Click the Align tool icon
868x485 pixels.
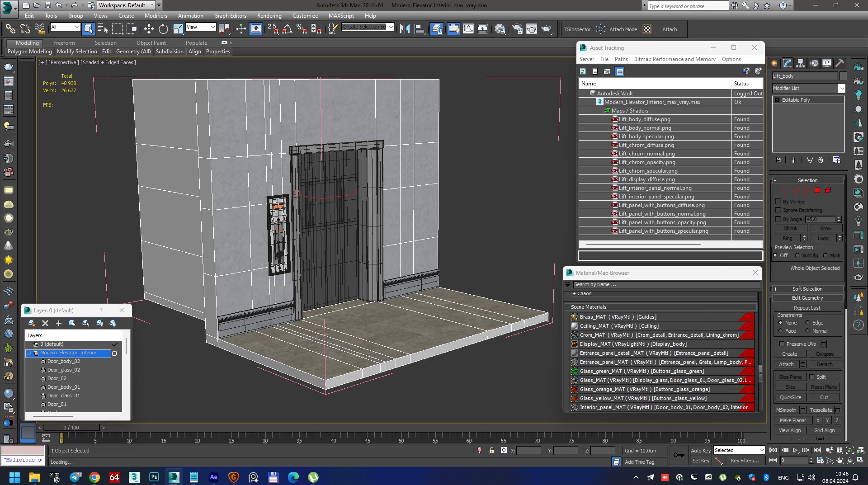[x=420, y=29]
